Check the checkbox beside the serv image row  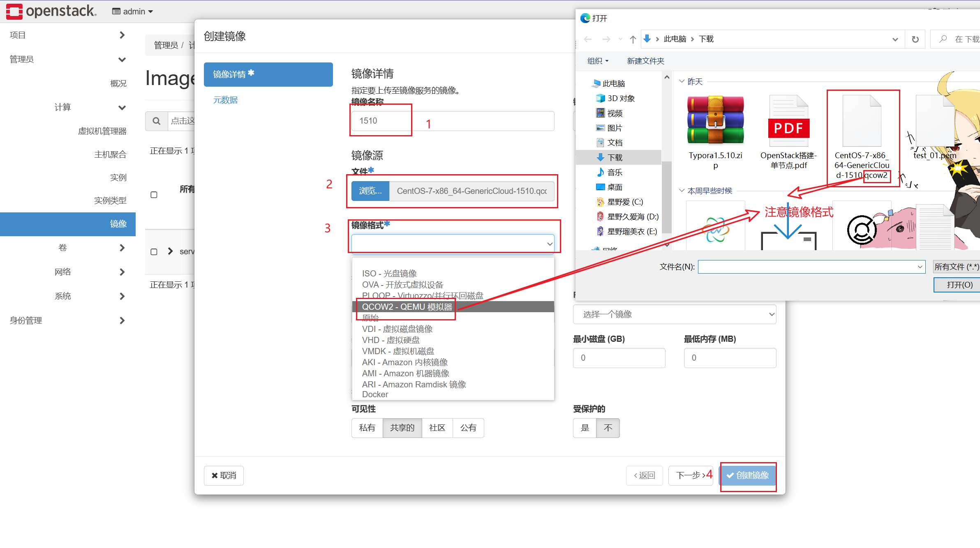point(154,252)
